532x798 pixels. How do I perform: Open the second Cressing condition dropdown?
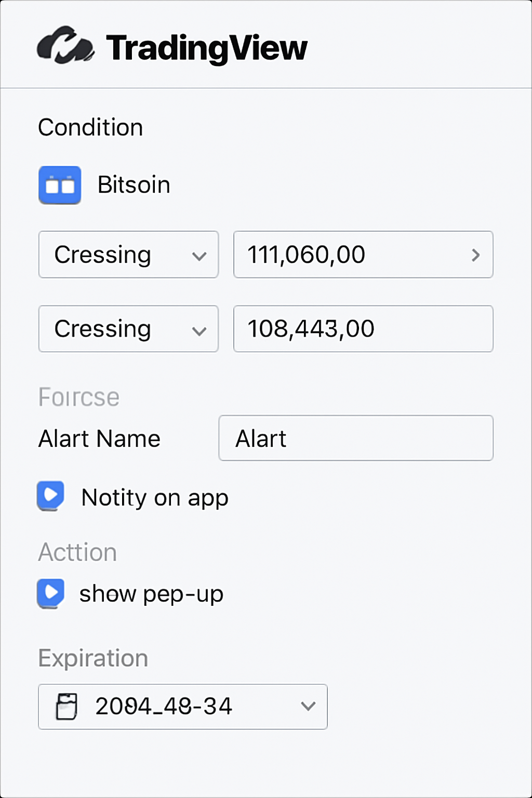tap(128, 329)
